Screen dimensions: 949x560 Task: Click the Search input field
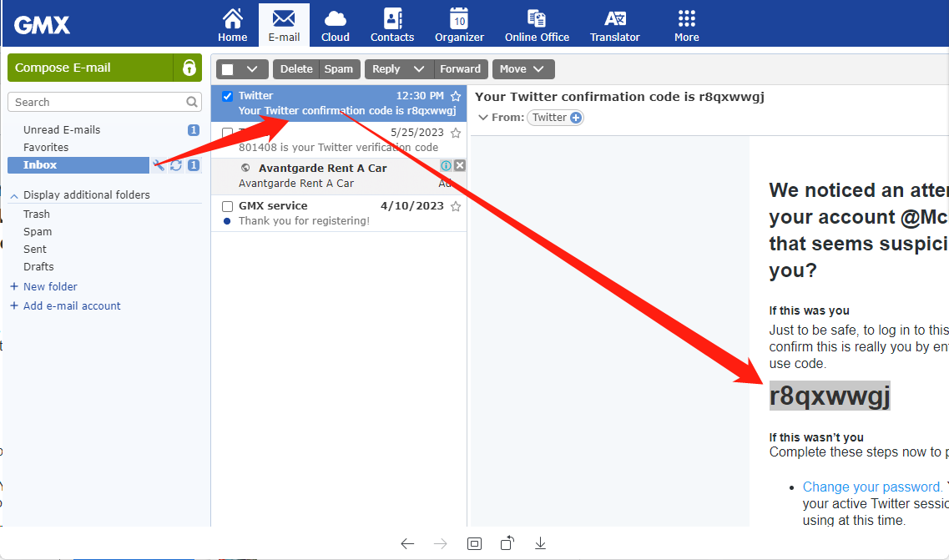(x=96, y=102)
